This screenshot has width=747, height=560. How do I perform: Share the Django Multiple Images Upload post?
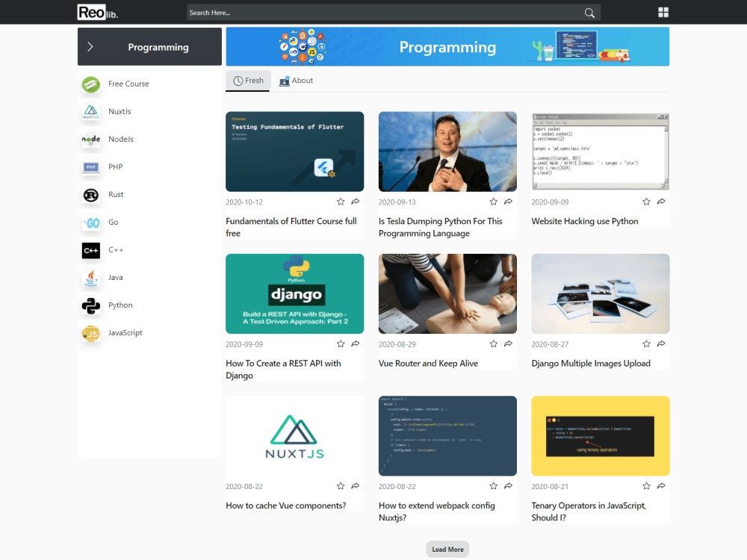click(661, 343)
